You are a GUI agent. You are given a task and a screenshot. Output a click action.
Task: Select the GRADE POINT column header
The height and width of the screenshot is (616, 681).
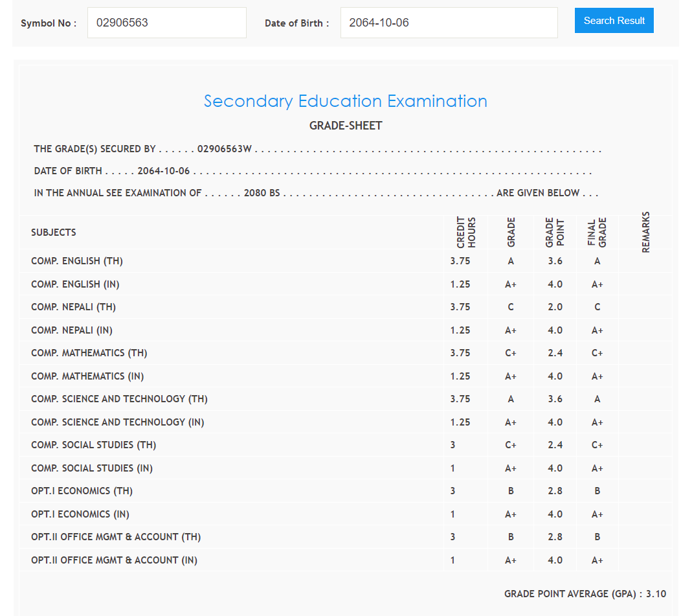tap(555, 233)
